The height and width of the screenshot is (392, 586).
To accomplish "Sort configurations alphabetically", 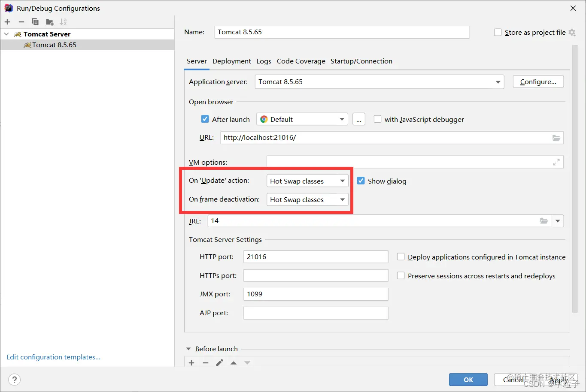I will pyautogui.click(x=63, y=22).
